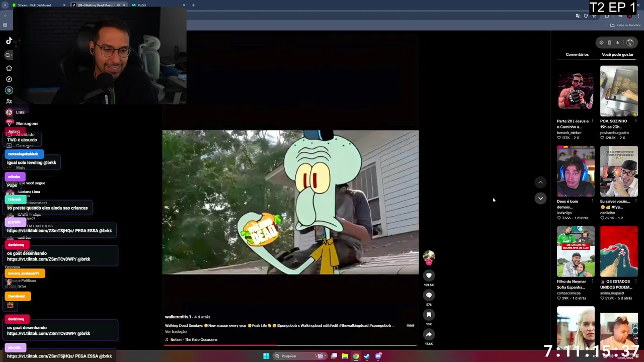The width and height of the screenshot is (644, 362).
Task: Click the phone icon in top pill
Action: [x=609, y=43]
